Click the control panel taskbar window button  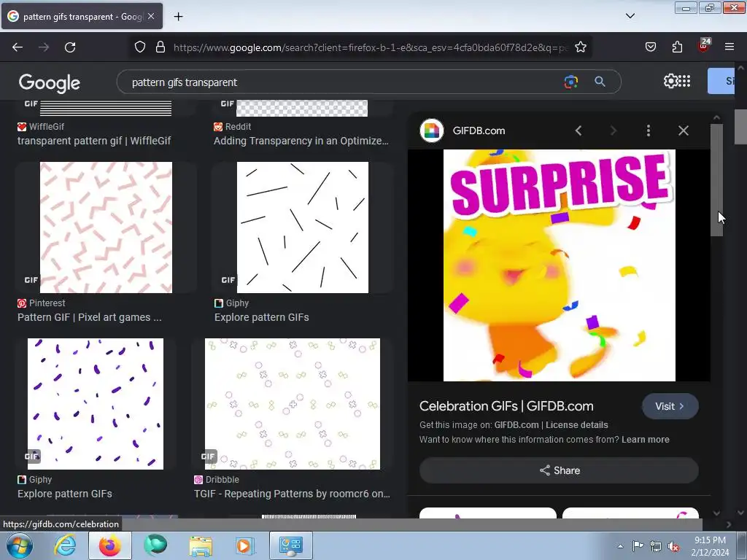pyautogui.click(x=291, y=545)
